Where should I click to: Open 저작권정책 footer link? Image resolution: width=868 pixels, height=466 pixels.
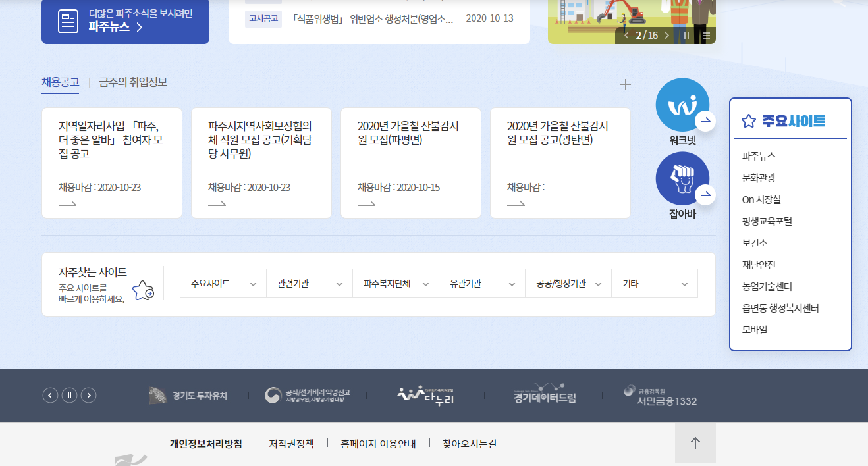291,444
